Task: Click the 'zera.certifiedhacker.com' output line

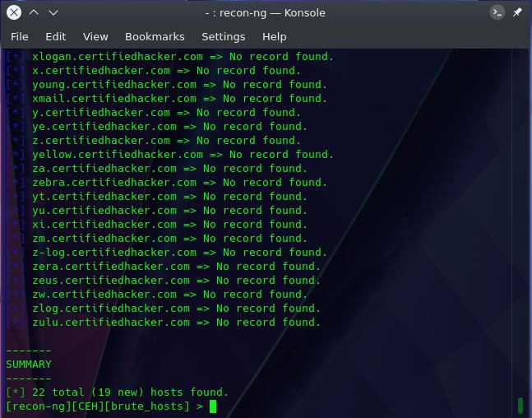Action: (x=163, y=267)
